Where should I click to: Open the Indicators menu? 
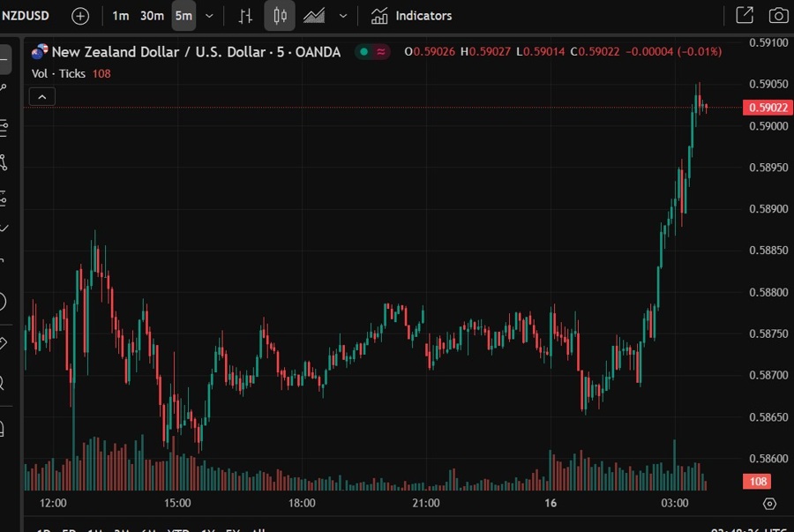click(411, 16)
